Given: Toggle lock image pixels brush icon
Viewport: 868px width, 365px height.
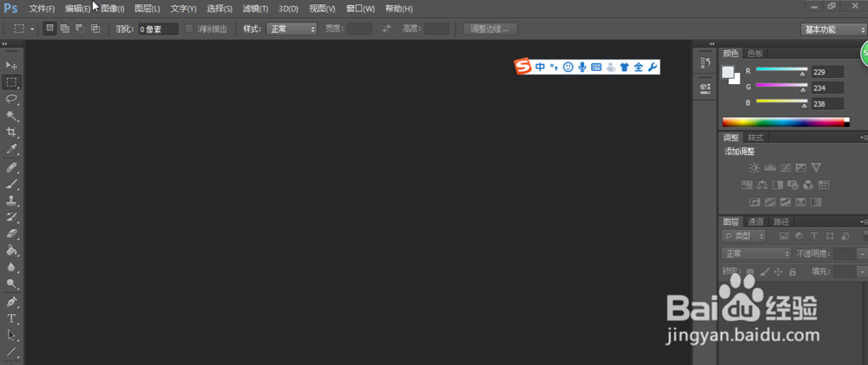Looking at the screenshot, I should (764, 271).
